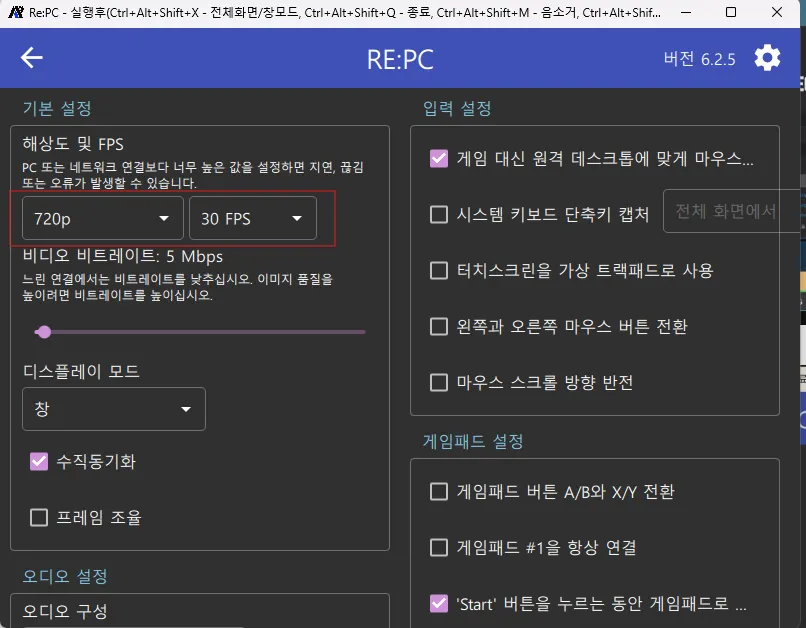Enable 시스템 키보드 단축키 캡처 checkbox
The image size is (806, 628).
tap(438, 214)
